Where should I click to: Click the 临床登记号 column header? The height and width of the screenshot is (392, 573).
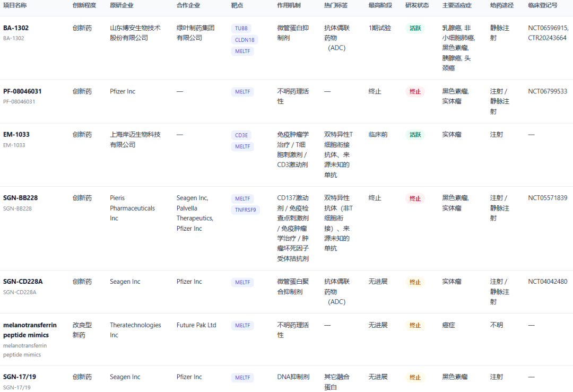click(543, 5)
